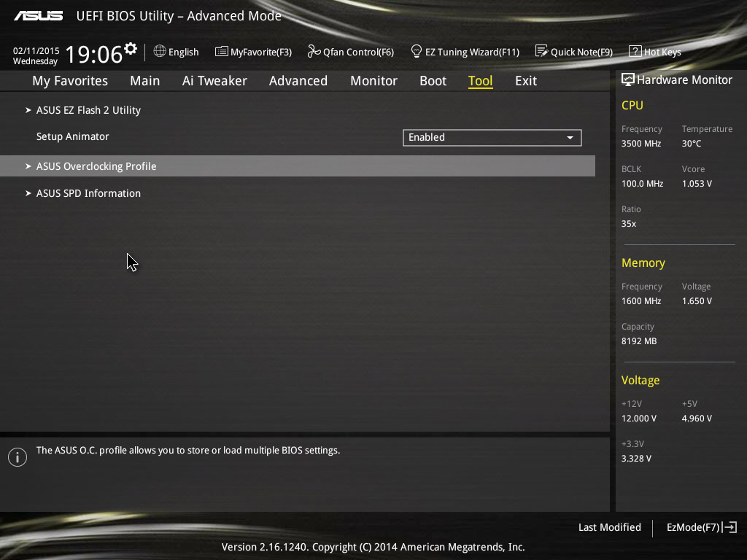Switch to EzMode(F7)
747x560 pixels.
coord(693,527)
